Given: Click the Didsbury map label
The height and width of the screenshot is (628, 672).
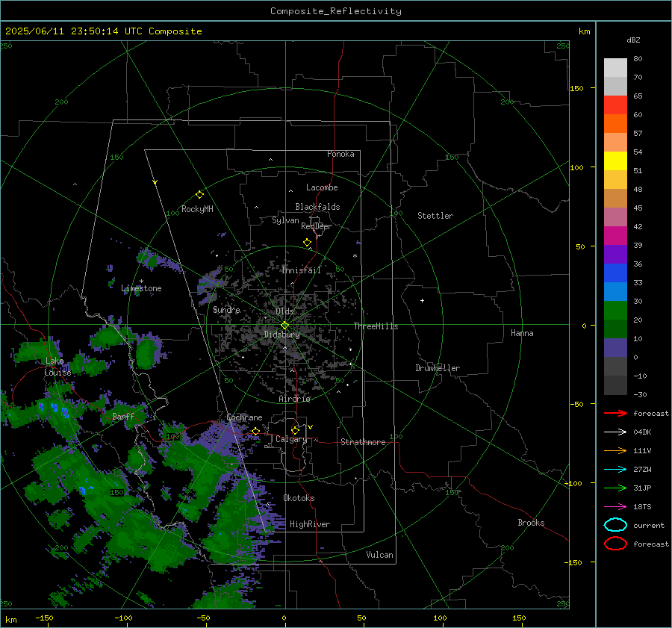Looking at the screenshot, I should click(281, 335).
